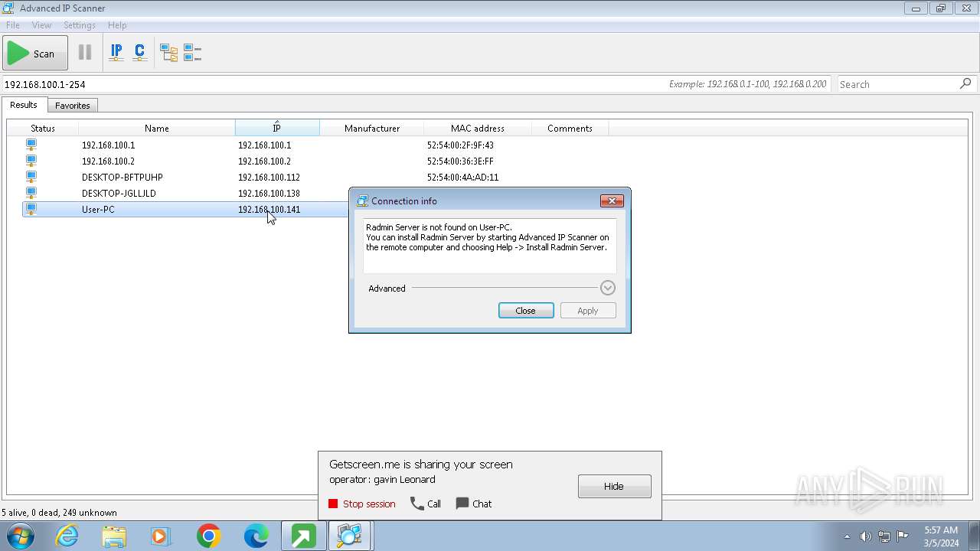Screen dimensions: 980x551
Task: Sort by IP column header
Action: (x=277, y=128)
